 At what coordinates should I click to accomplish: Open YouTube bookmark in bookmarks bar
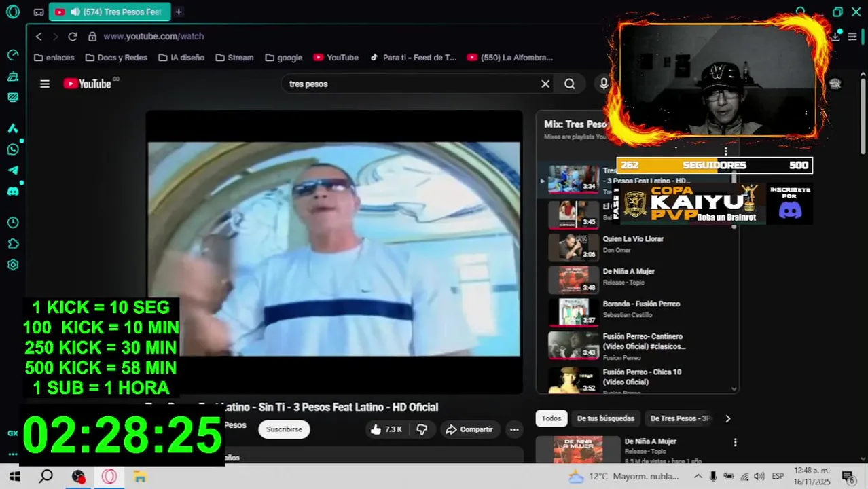pyautogui.click(x=336, y=58)
